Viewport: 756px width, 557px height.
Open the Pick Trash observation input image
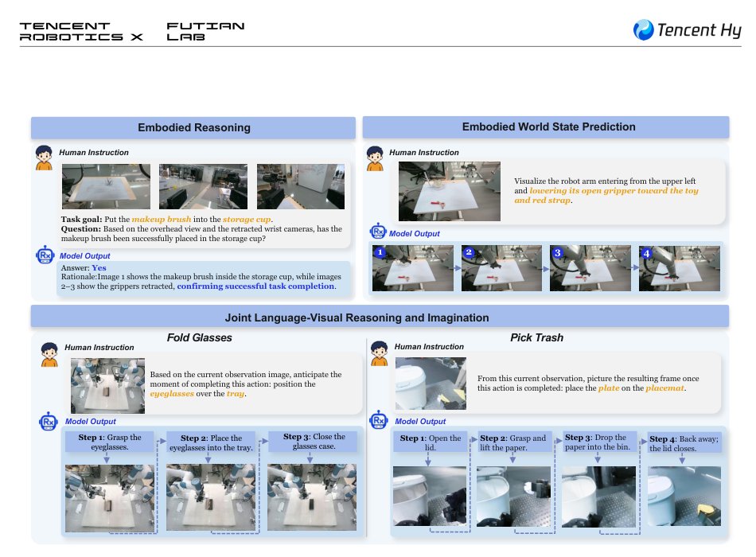pos(431,384)
